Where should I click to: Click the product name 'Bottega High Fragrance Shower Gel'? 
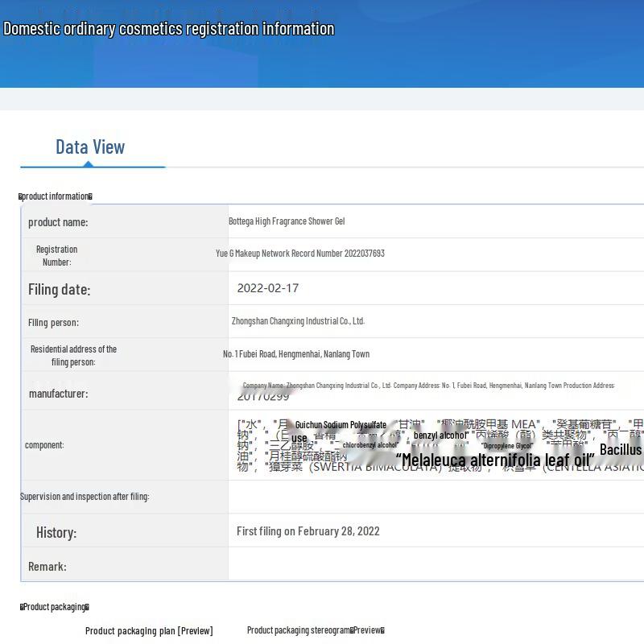tap(287, 221)
